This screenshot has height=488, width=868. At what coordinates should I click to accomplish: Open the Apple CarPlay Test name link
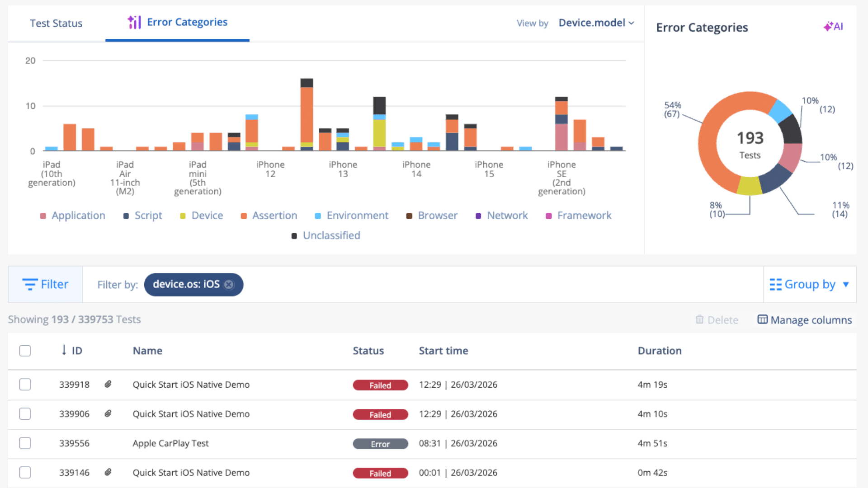(170, 443)
